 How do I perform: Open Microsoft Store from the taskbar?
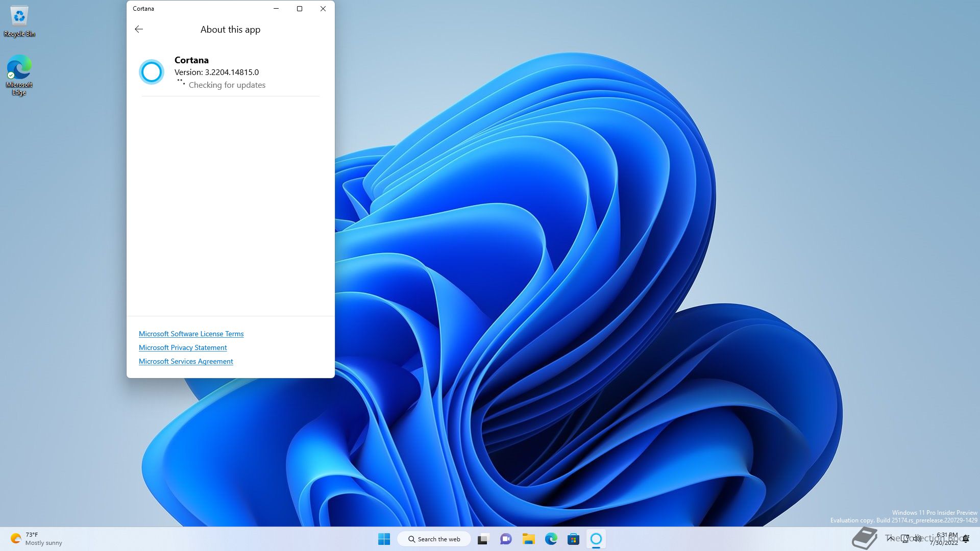click(573, 539)
